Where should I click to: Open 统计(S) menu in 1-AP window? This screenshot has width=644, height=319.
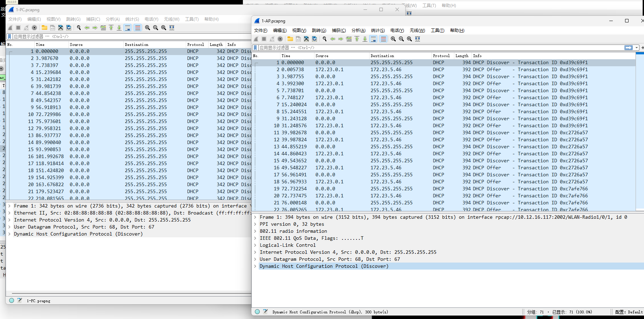(x=378, y=30)
